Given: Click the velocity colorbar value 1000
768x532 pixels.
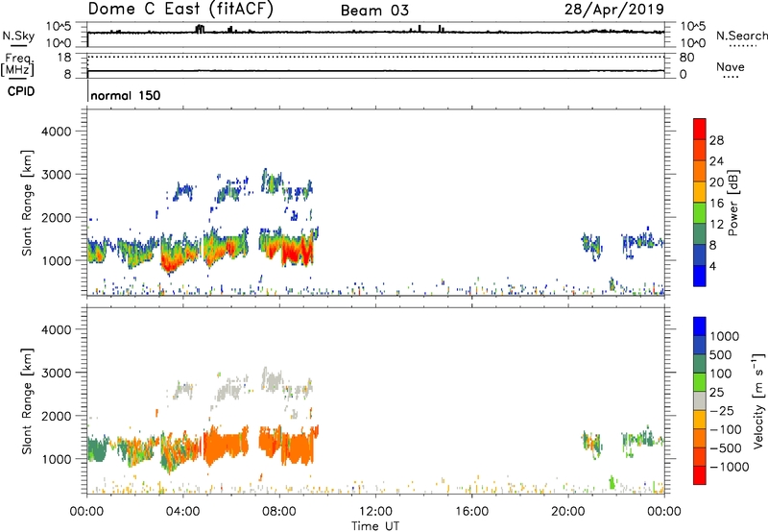Looking at the screenshot, I should click(725, 336).
